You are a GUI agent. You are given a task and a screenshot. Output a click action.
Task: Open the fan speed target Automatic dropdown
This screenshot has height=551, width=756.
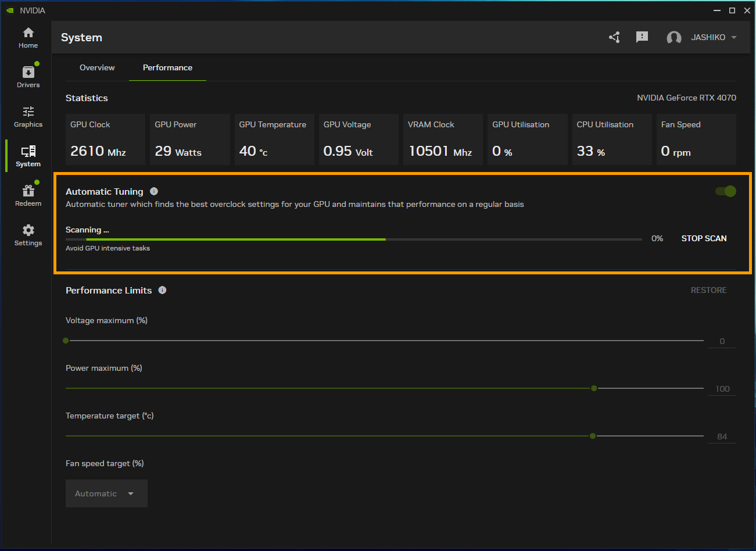pos(106,493)
